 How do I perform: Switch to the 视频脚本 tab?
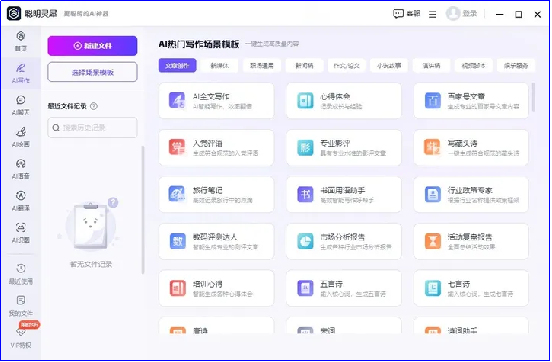coord(473,65)
